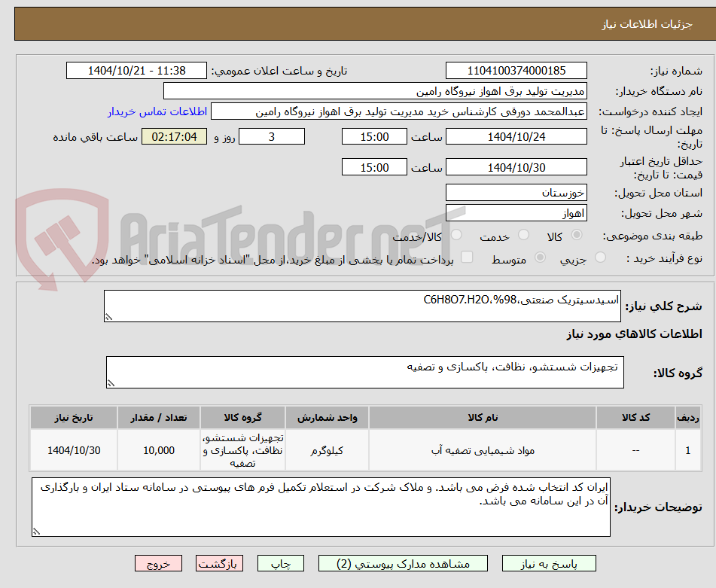Screen dimensions: 716x588
Task: Click the response deadline date 1404/10/24 field
Action: [x=516, y=136]
